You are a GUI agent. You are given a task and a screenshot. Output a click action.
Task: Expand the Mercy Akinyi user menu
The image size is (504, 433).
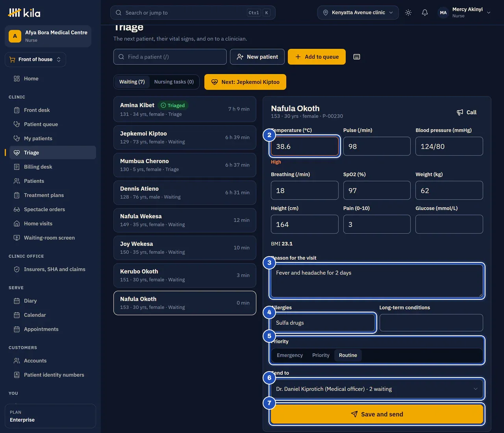[x=465, y=13]
